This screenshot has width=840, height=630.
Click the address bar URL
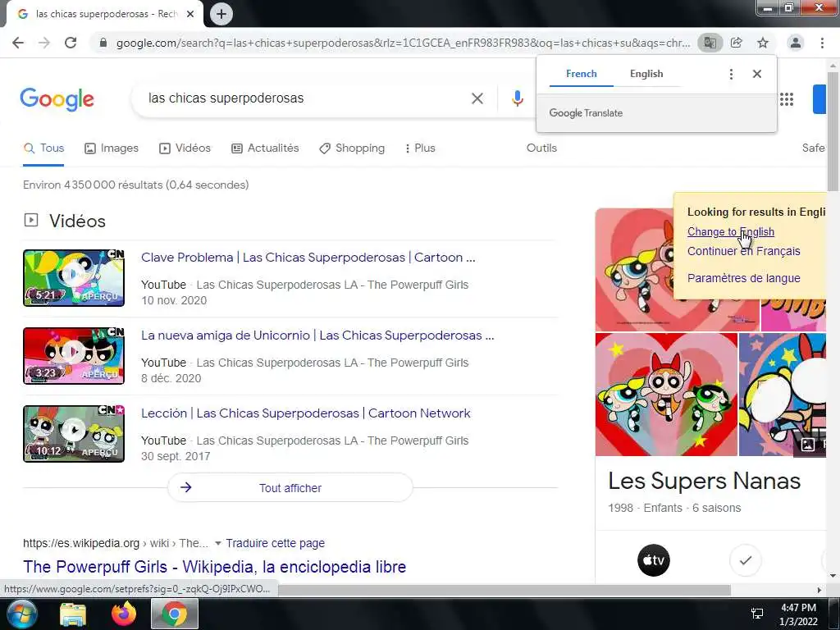tap(403, 43)
